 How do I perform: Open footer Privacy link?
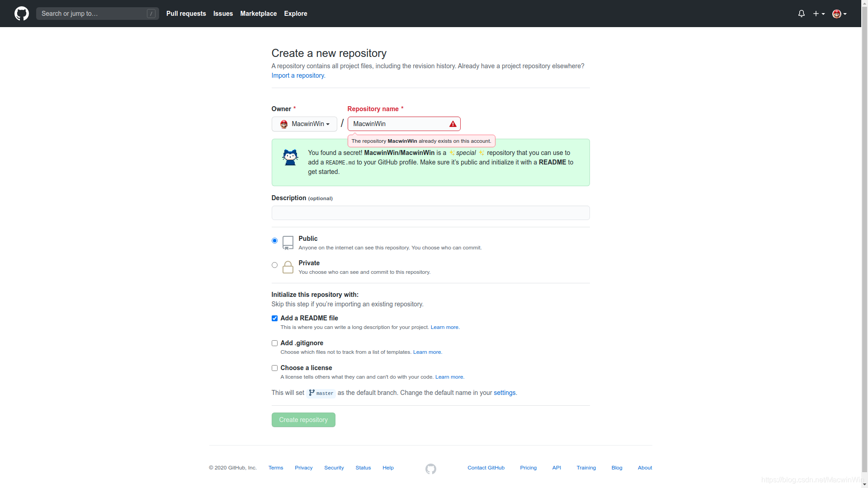coord(304,468)
